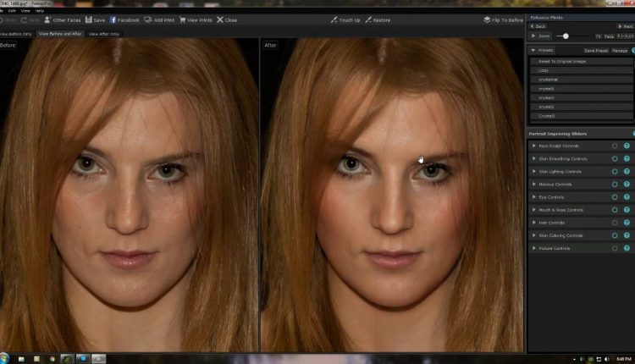Expand Face Sculpt Controls section
Screen dimensions: 635x364
pyautogui.click(x=533, y=146)
